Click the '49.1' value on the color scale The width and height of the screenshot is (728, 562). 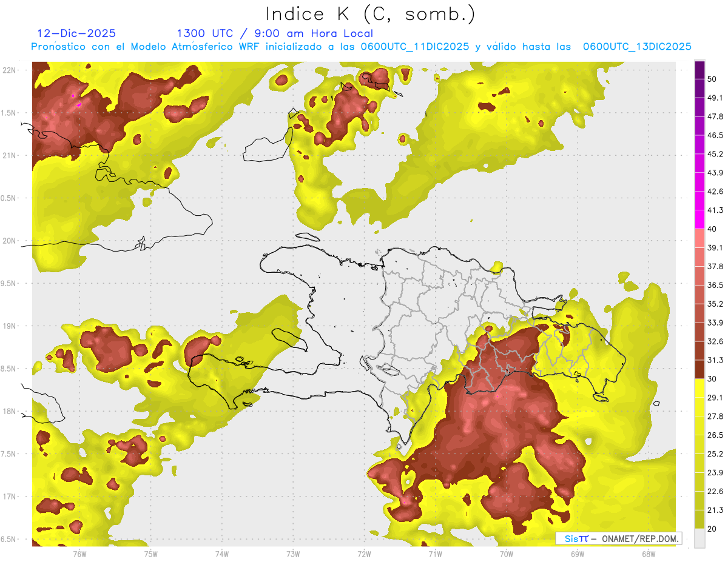point(715,98)
